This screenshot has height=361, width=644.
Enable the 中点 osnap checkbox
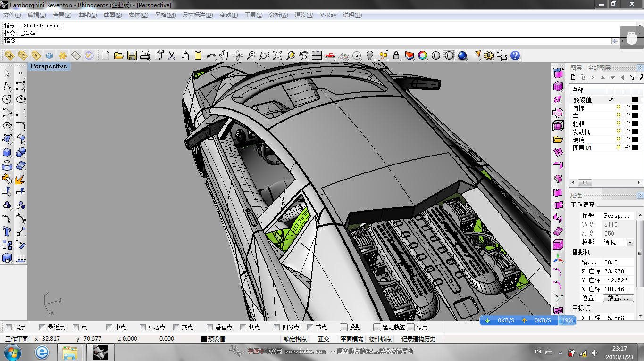(x=109, y=327)
